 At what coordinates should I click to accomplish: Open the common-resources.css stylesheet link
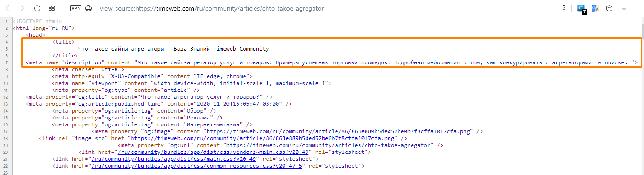tap(197, 165)
